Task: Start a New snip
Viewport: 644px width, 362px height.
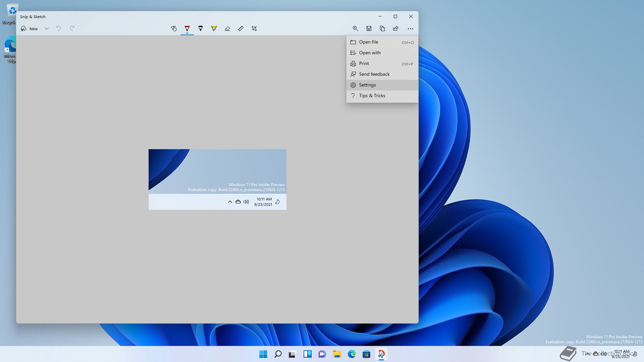Action: (x=30, y=28)
